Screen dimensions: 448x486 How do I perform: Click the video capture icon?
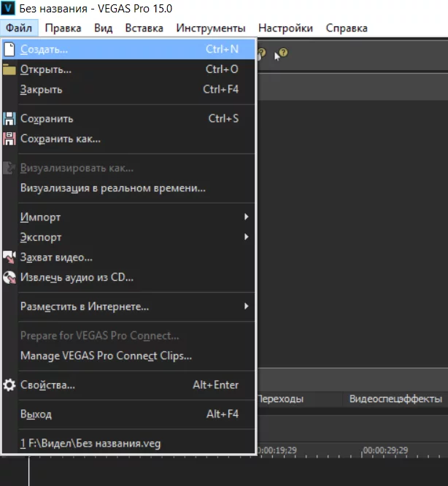pyautogui.click(x=9, y=258)
